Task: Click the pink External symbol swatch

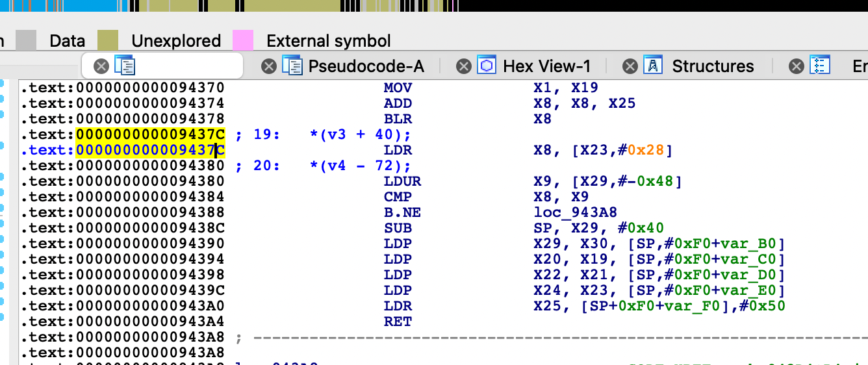Action: [243, 40]
